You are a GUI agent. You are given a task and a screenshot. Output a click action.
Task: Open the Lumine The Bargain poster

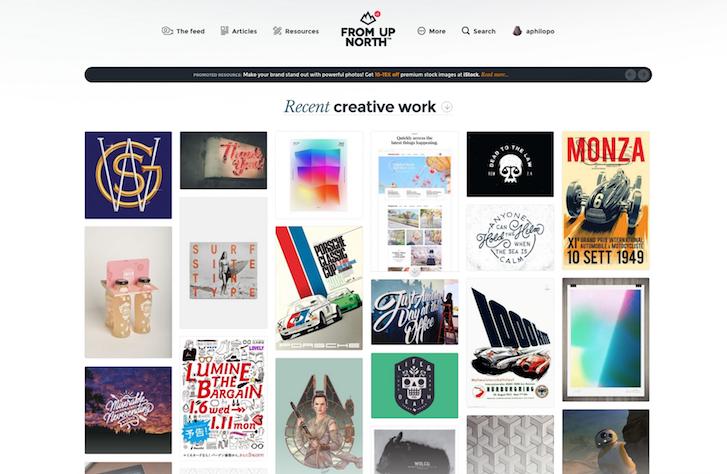223,398
